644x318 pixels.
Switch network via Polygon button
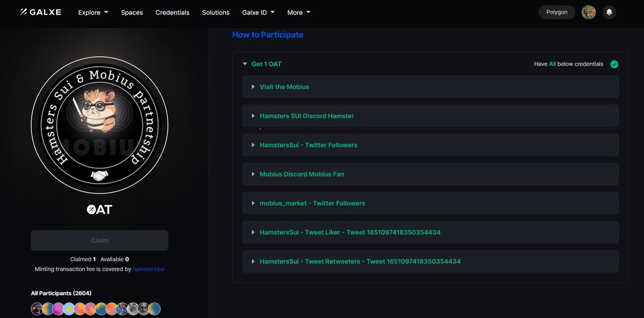tap(557, 12)
